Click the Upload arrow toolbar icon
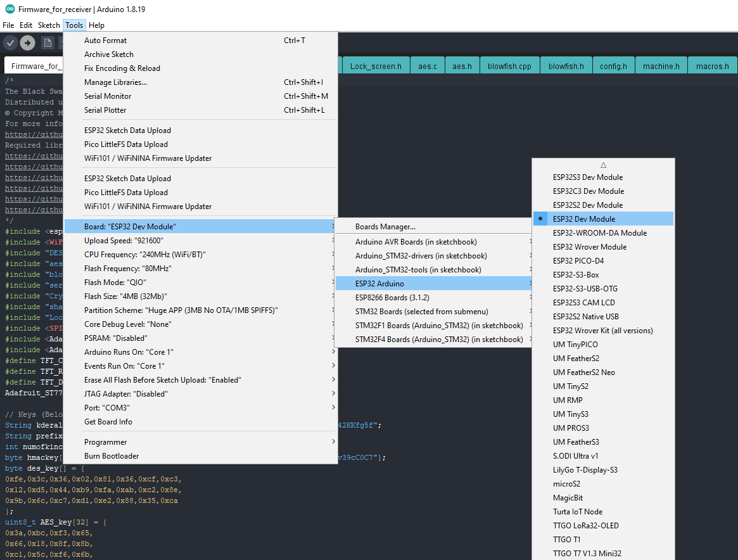Image resolution: width=738 pixels, height=560 pixels. 28,43
